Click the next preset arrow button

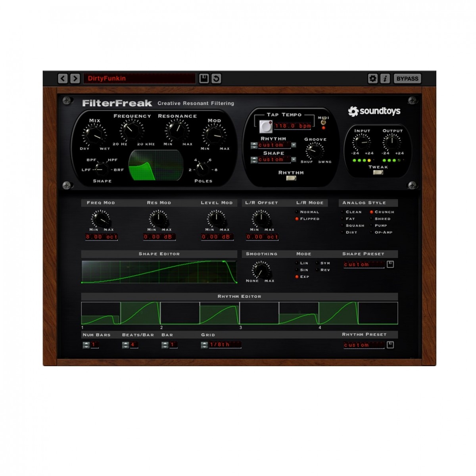click(x=75, y=79)
